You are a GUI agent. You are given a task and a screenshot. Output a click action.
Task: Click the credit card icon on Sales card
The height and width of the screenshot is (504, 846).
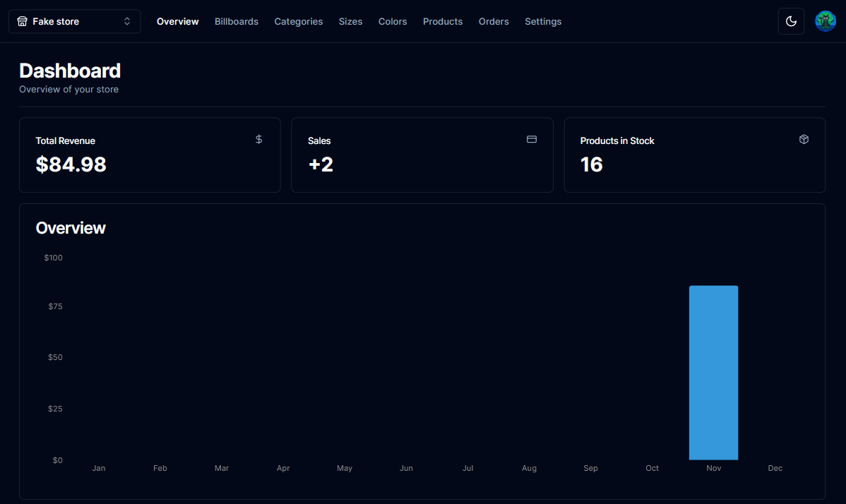[x=531, y=139]
